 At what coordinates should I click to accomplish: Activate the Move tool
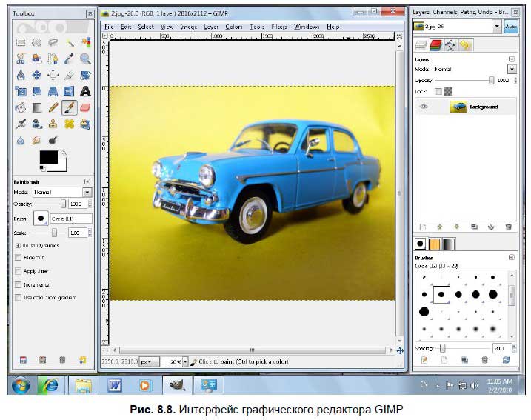(x=36, y=75)
